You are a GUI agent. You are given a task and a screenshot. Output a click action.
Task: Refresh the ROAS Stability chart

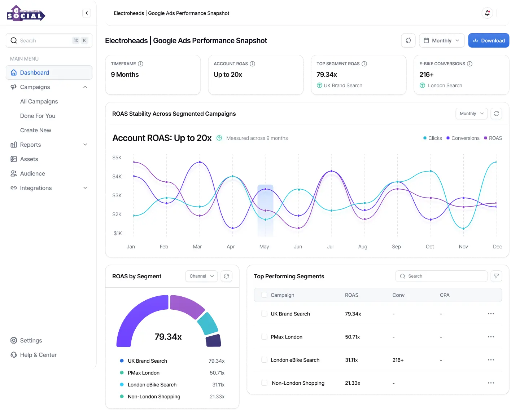[x=496, y=114]
